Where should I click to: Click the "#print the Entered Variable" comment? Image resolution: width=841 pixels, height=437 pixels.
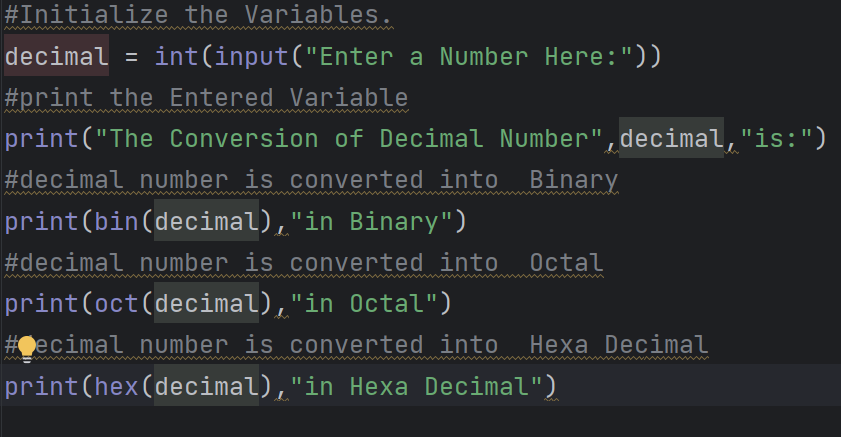point(206,97)
